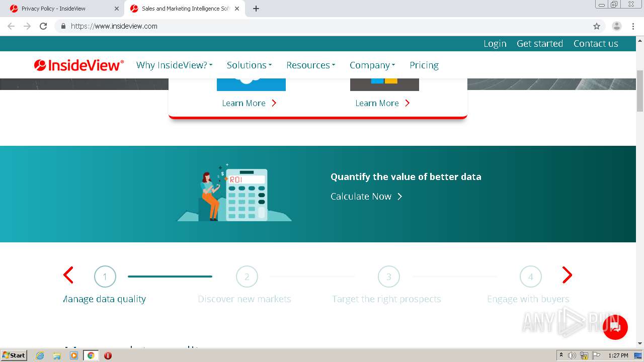Open the Chrome profile avatar icon

(617, 26)
